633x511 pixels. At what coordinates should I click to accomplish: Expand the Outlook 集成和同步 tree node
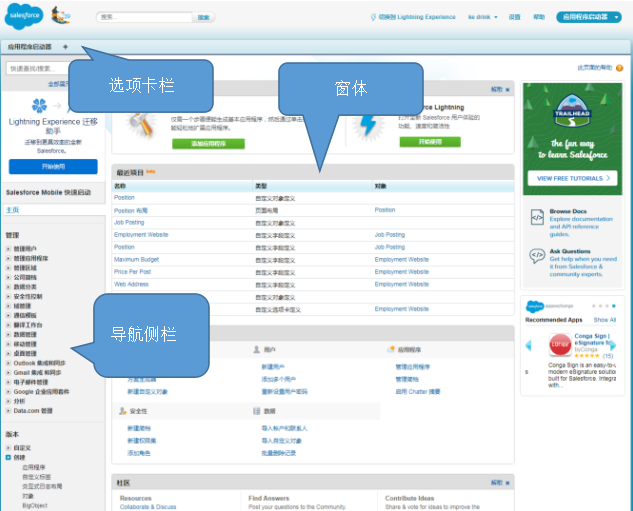coord(8,363)
